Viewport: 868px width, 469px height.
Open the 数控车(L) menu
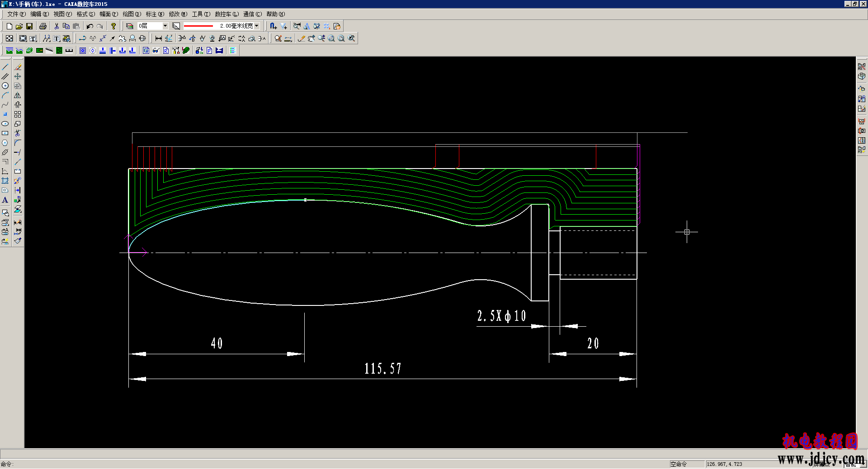click(227, 14)
